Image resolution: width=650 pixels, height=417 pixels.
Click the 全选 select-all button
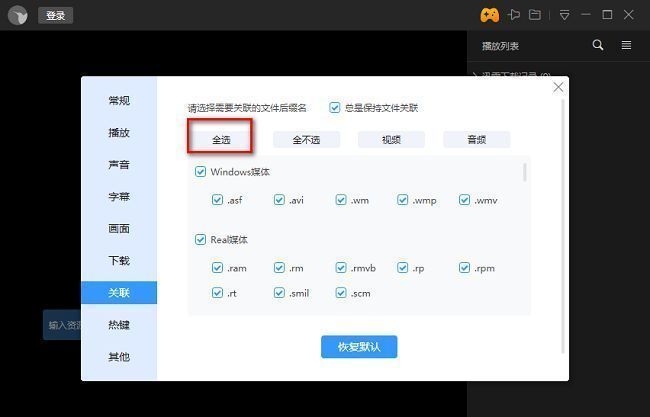[221, 140]
